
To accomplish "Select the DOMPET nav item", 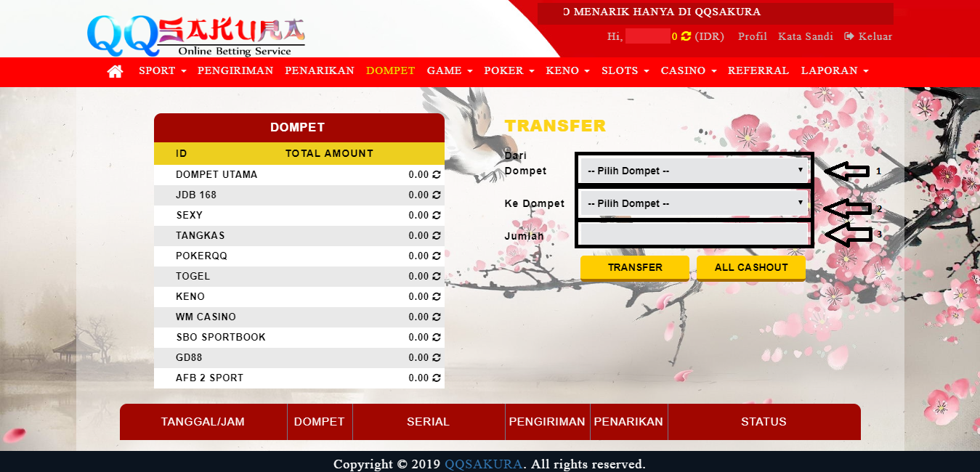I will [x=391, y=71].
